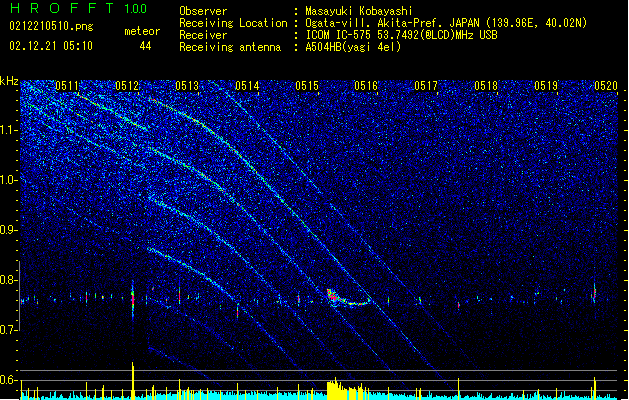Click the Receiver label
Image resolution: width=629 pixels, height=400 pixels.
[203, 35]
